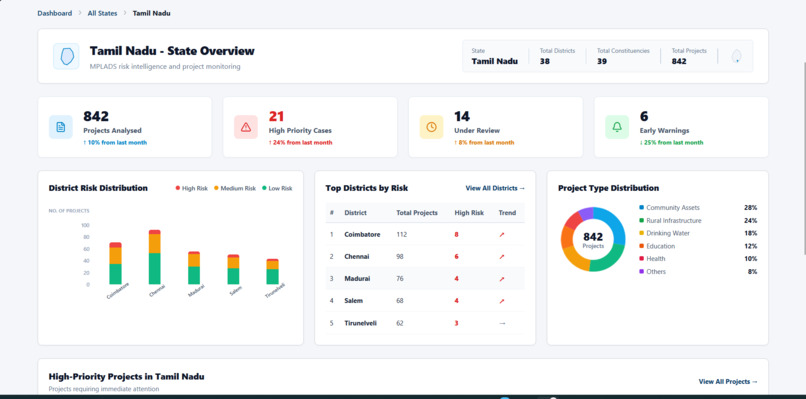
Task: Click Chennai's total projects value 98
Action: click(x=400, y=257)
